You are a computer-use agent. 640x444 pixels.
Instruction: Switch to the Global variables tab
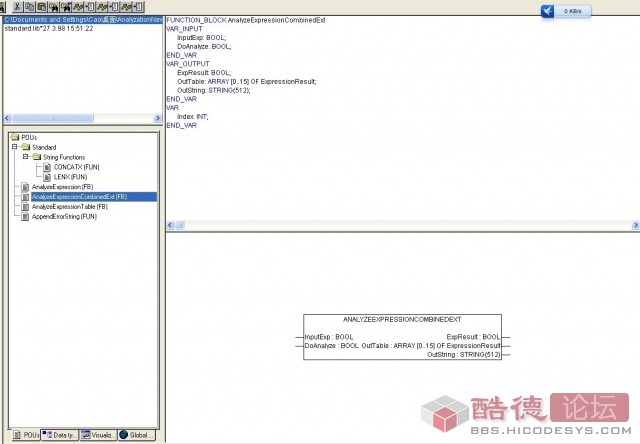pos(138,435)
